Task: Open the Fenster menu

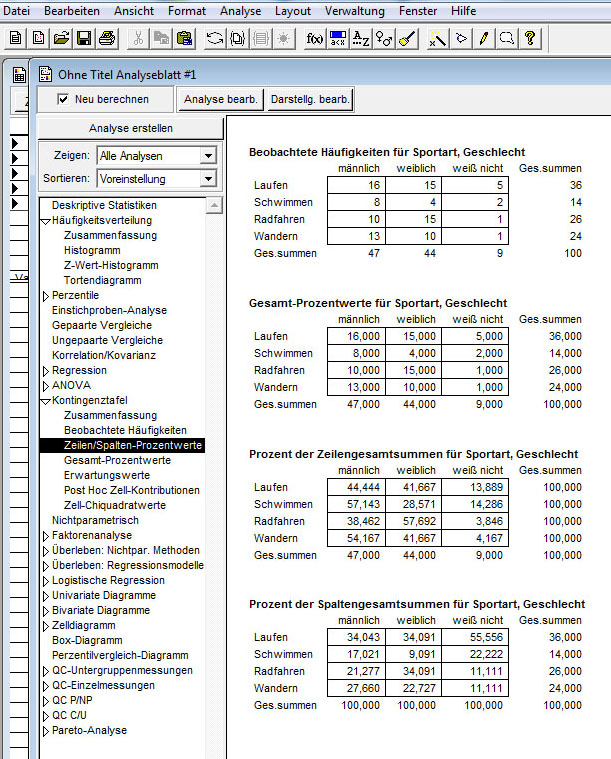Action: pyautogui.click(x=418, y=11)
